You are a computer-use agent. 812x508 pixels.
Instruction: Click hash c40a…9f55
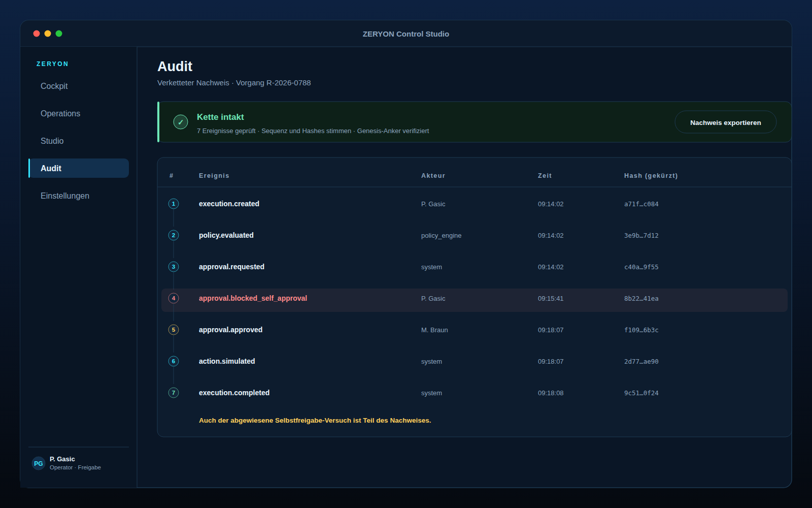click(x=641, y=267)
